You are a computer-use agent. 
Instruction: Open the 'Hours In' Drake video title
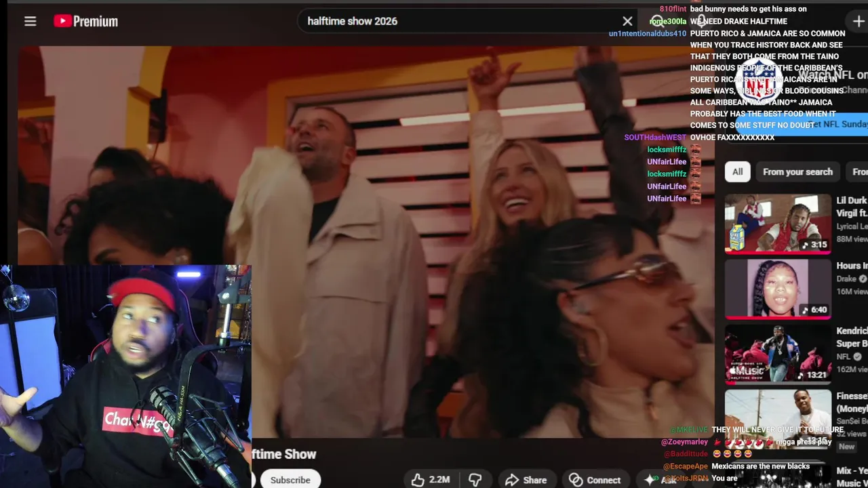click(852, 266)
